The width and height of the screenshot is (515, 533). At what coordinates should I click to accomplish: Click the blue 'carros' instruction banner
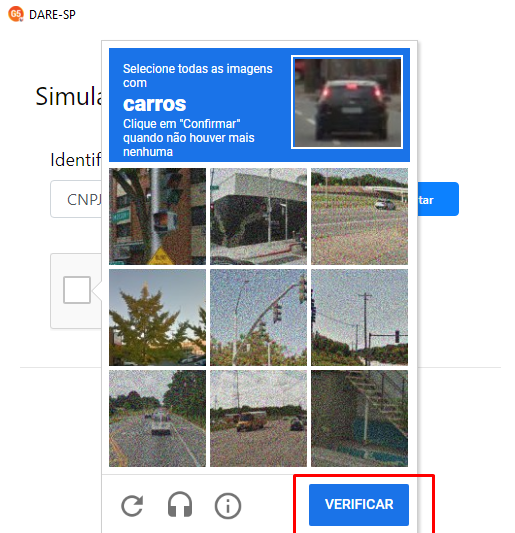[x=259, y=105]
